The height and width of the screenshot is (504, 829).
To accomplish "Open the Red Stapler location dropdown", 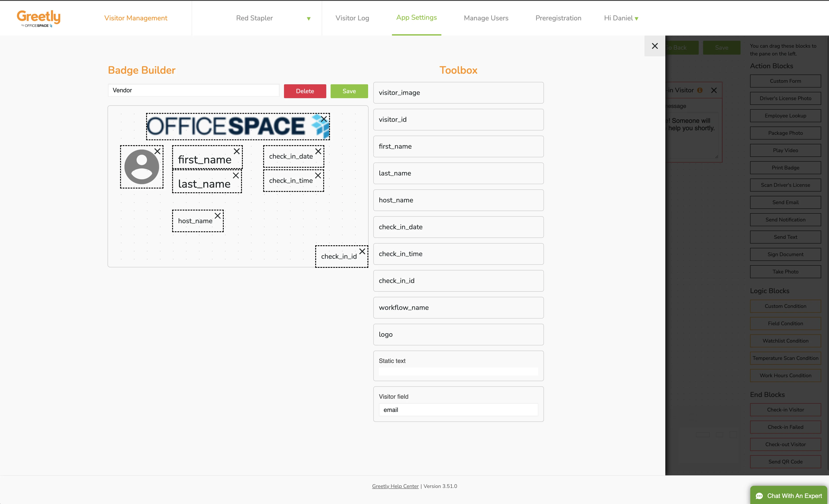I will pos(273,18).
